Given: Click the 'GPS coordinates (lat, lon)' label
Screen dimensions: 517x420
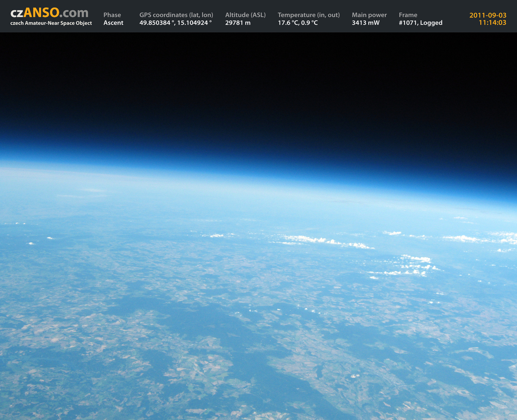Looking at the screenshot, I should pyautogui.click(x=176, y=15).
